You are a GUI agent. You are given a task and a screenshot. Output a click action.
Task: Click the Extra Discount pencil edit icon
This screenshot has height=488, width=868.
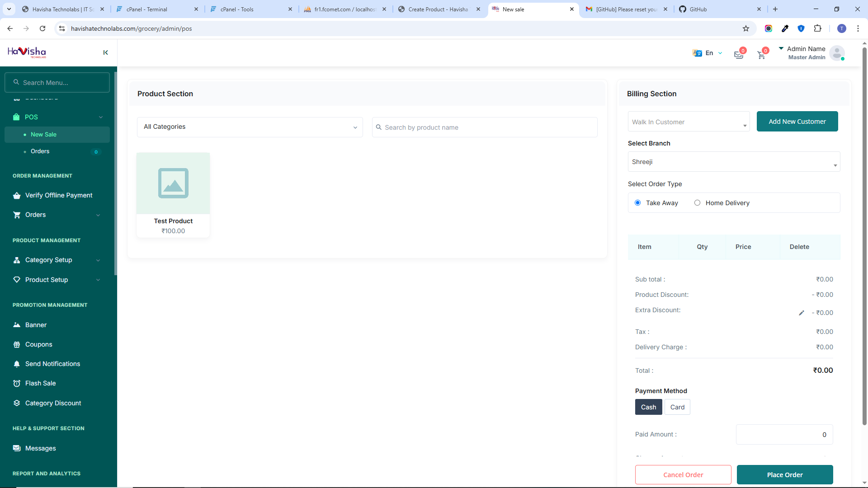pos(801,313)
